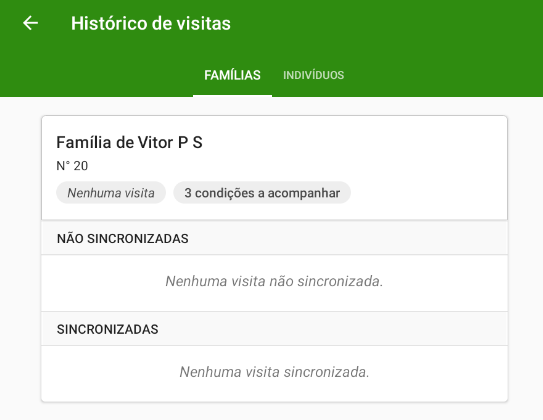The height and width of the screenshot is (420, 543).
Task: Click the NÃO SINCRONIZADAS section header
Action: (123, 239)
